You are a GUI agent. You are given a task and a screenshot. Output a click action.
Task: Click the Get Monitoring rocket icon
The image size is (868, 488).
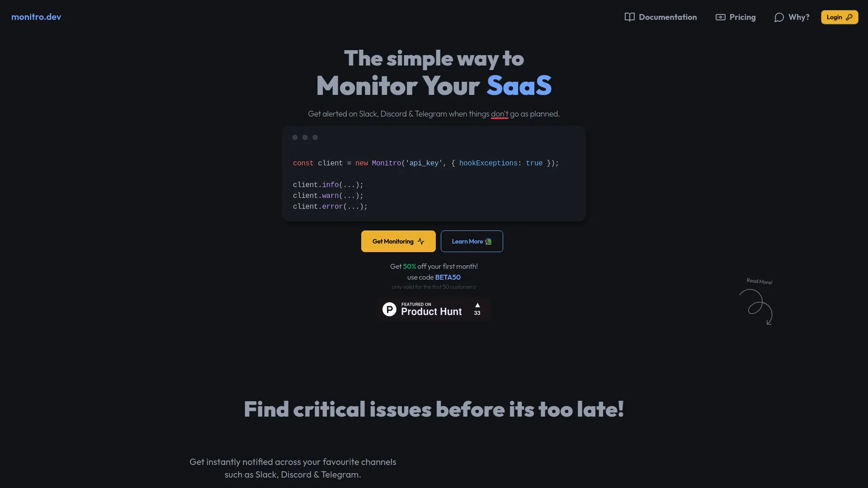click(x=398, y=241)
